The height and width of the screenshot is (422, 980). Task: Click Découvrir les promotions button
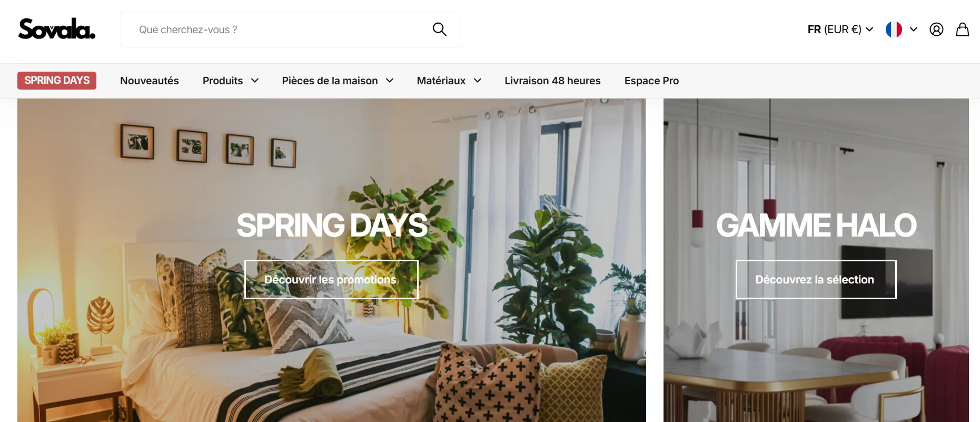coord(331,279)
